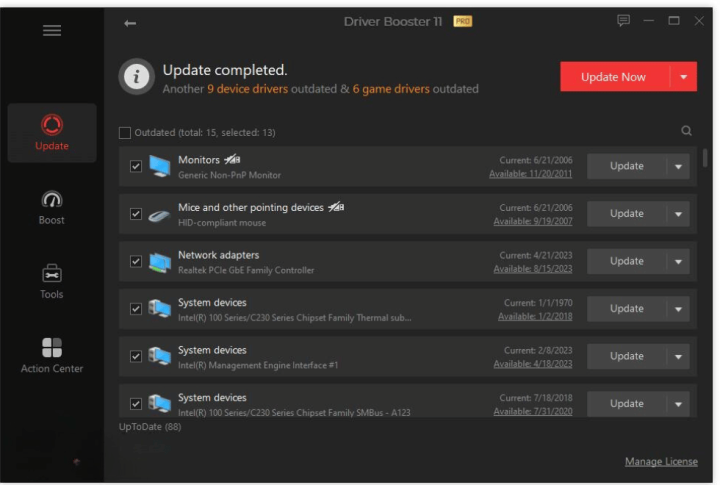The height and width of the screenshot is (485, 720).
Task: Click the Thermal subsystem device icon
Action: point(160,309)
